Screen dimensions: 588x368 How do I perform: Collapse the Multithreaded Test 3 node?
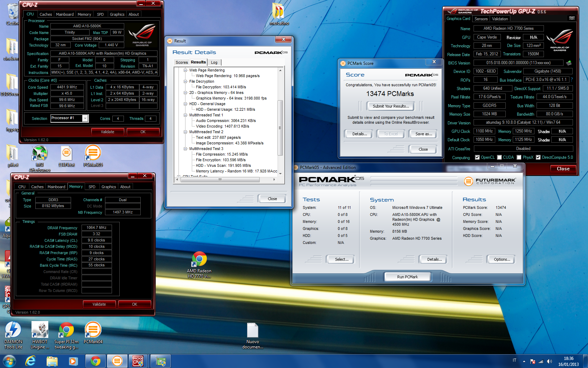185,149
